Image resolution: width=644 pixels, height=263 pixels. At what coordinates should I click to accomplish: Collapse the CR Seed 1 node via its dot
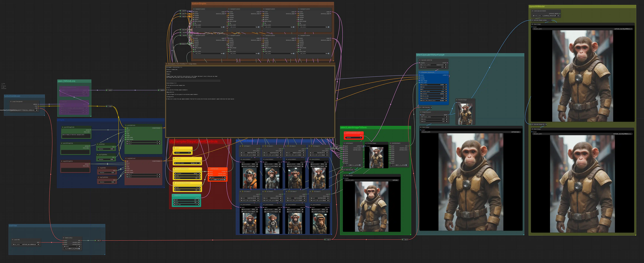coord(240,146)
